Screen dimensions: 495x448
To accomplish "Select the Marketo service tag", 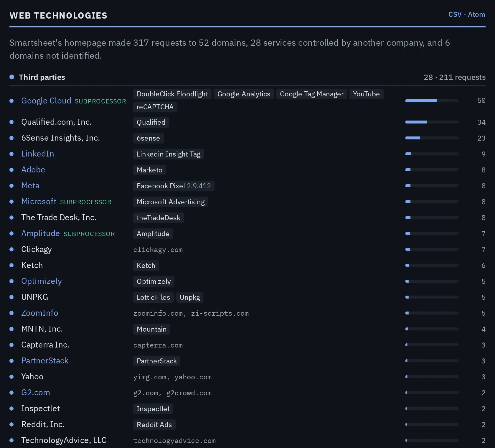I will pos(150,170).
